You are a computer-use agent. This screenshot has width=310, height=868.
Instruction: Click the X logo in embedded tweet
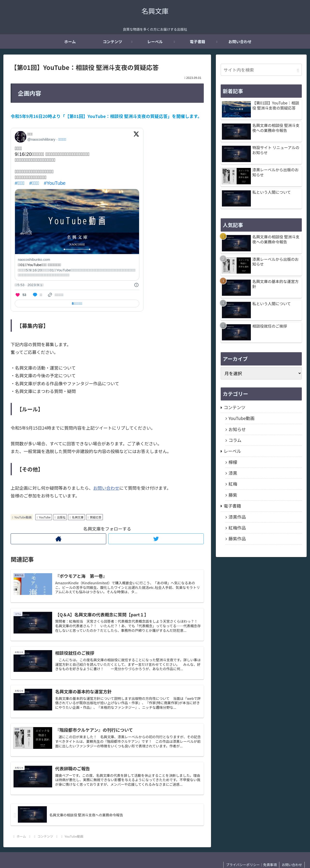[x=136, y=134]
